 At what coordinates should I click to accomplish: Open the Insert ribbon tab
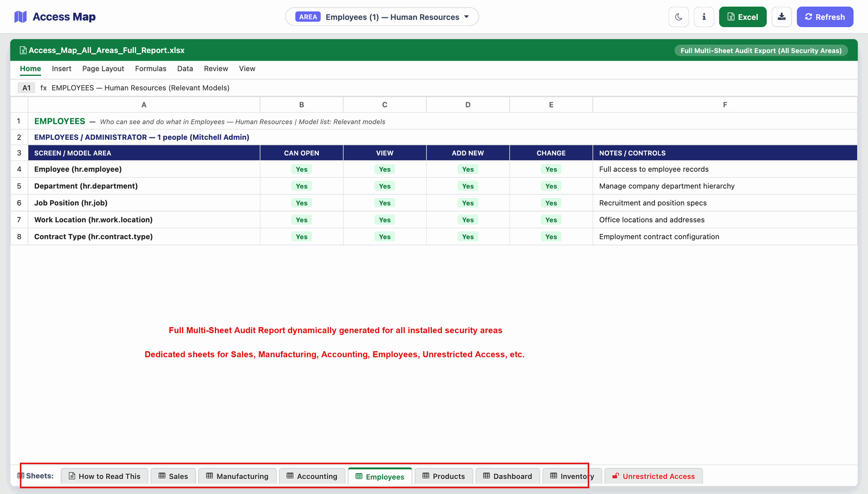(x=61, y=69)
